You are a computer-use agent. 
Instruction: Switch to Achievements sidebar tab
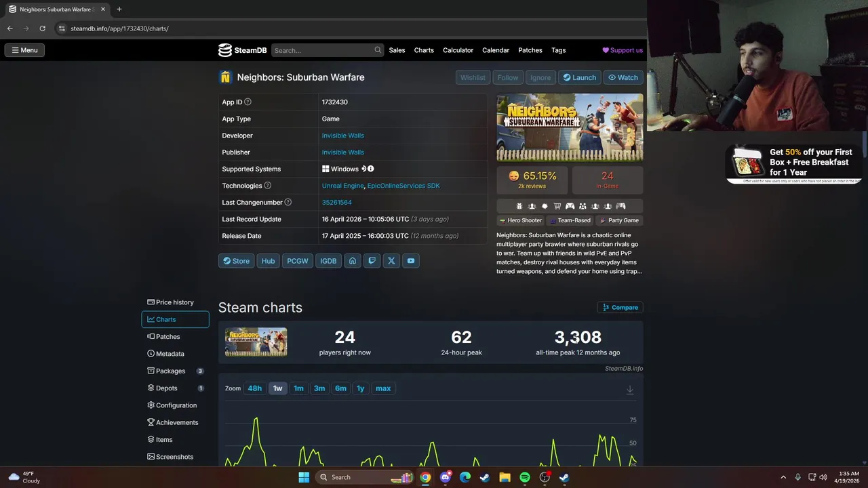tap(175, 422)
